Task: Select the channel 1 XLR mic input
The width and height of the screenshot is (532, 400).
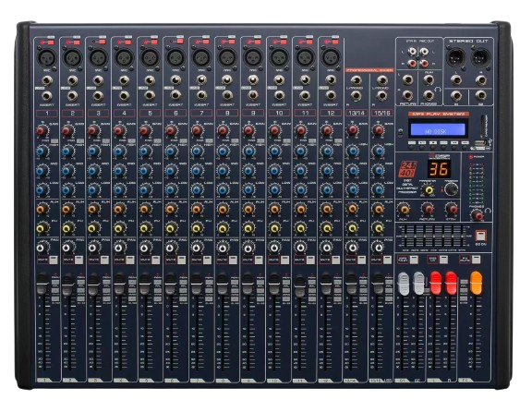Action: coord(46,58)
